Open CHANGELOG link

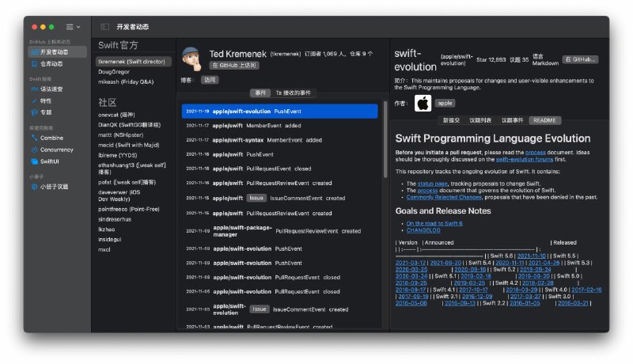tap(423, 230)
